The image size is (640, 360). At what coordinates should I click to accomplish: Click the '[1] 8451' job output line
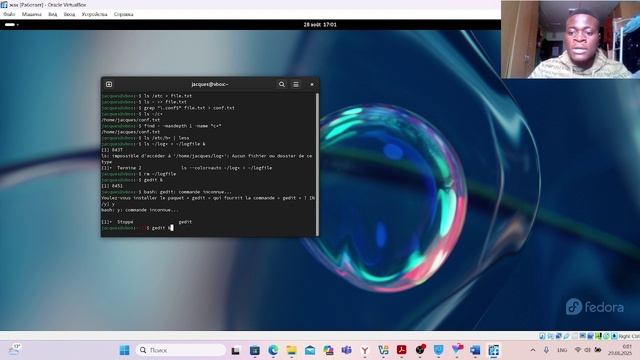[112, 186]
